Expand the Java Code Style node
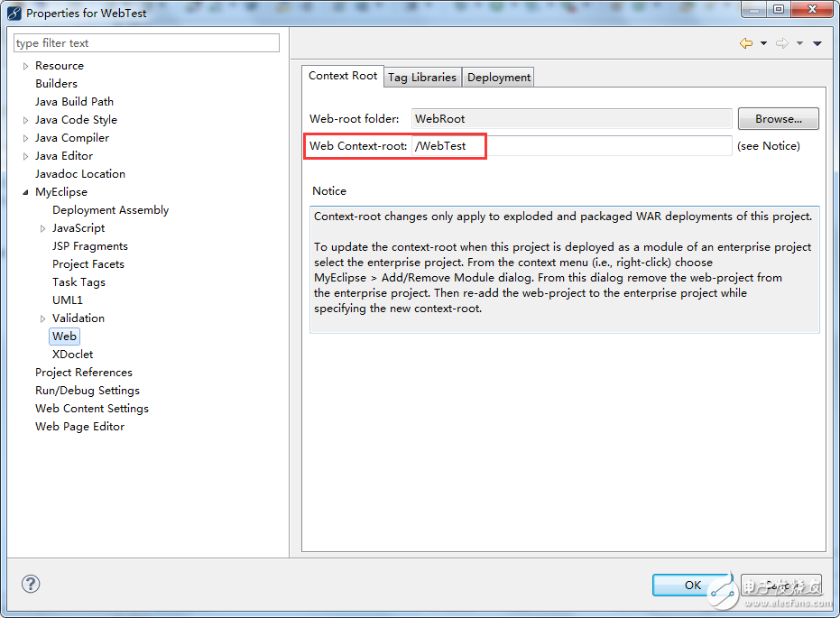The image size is (840, 618). pyautogui.click(x=25, y=120)
